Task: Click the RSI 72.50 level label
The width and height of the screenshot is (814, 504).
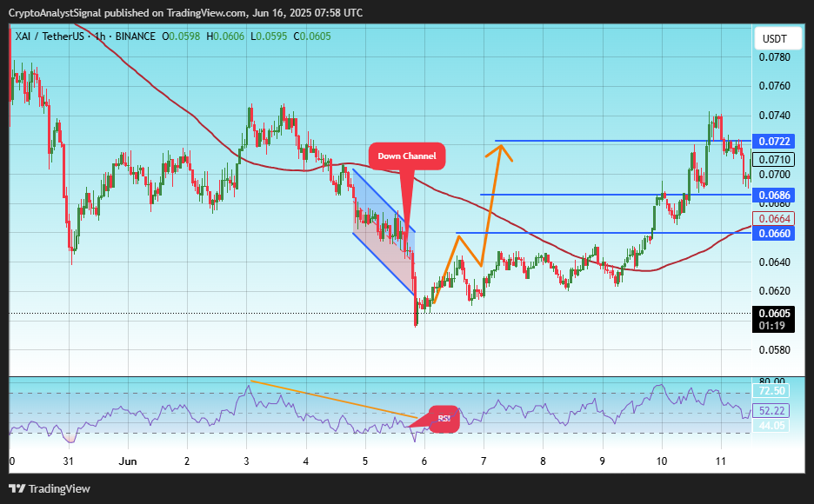Action: [x=771, y=391]
